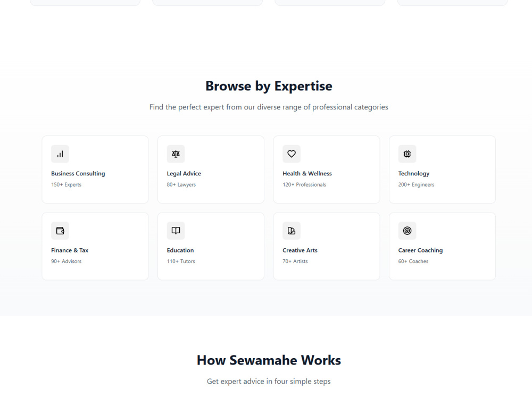Click the '110+ Tutors' text
The width and height of the screenshot is (532, 398).
[x=181, y=261]
